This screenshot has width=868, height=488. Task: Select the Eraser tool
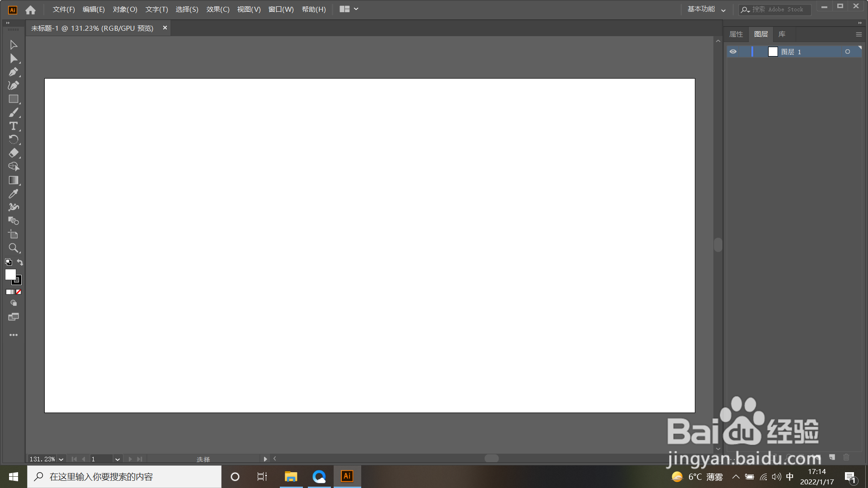pyautogui.click(x=13, y=153)
